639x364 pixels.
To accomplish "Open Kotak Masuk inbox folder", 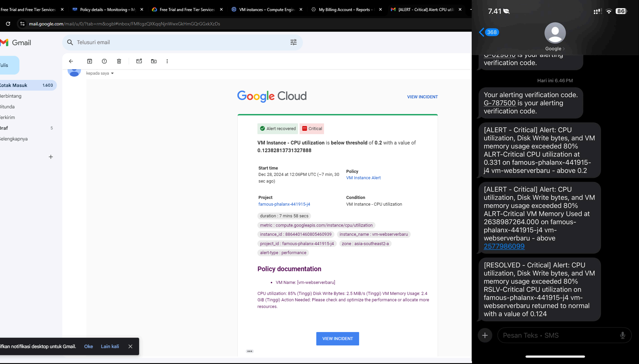I will 28,85.
